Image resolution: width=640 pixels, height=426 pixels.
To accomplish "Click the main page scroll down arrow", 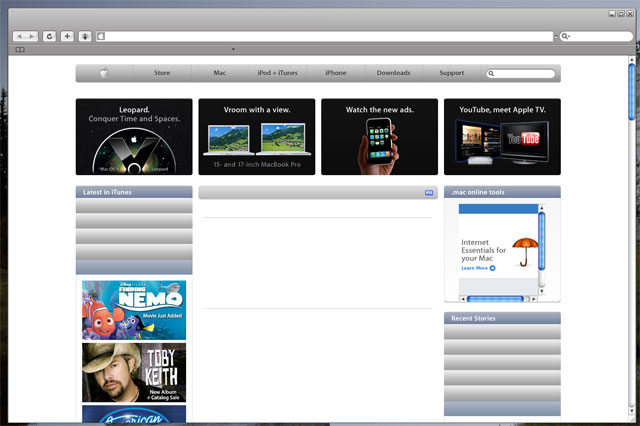I will click(631, 411).
